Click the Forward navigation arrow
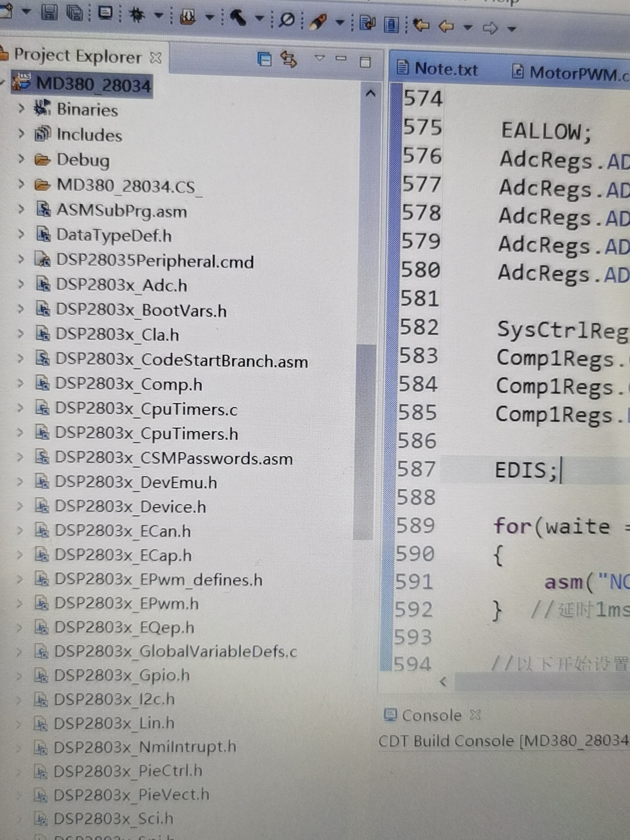The width and height of the screenshot is (630, 840). (490, 27)
